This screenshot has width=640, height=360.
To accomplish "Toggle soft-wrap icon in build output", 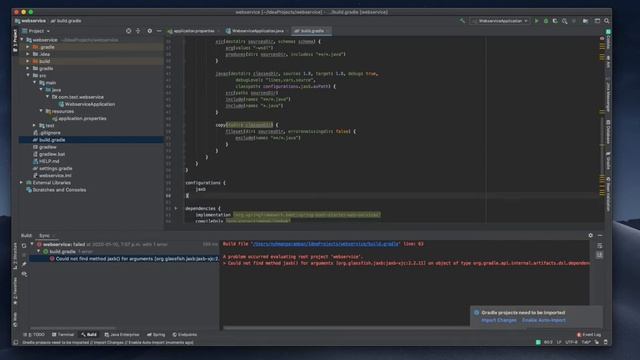I will (x=599, y=246).
